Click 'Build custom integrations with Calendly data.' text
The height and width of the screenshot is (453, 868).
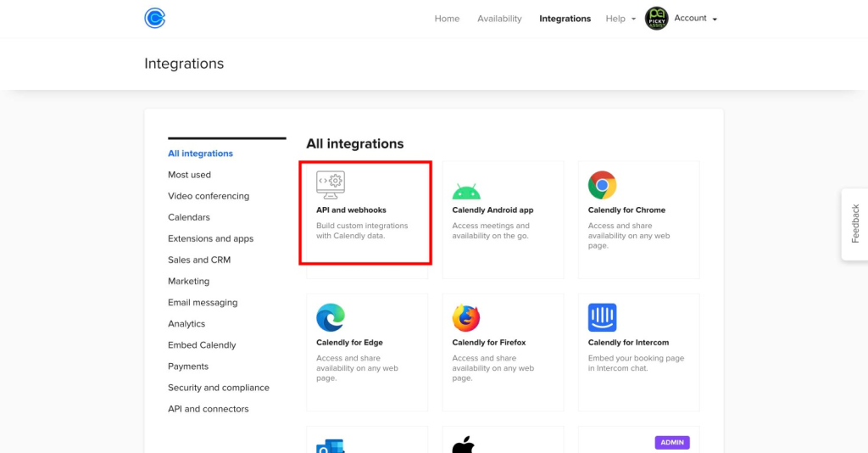[362, 231]
